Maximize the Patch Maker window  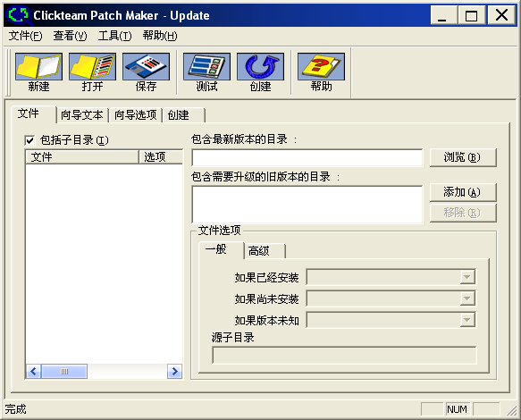472,15
